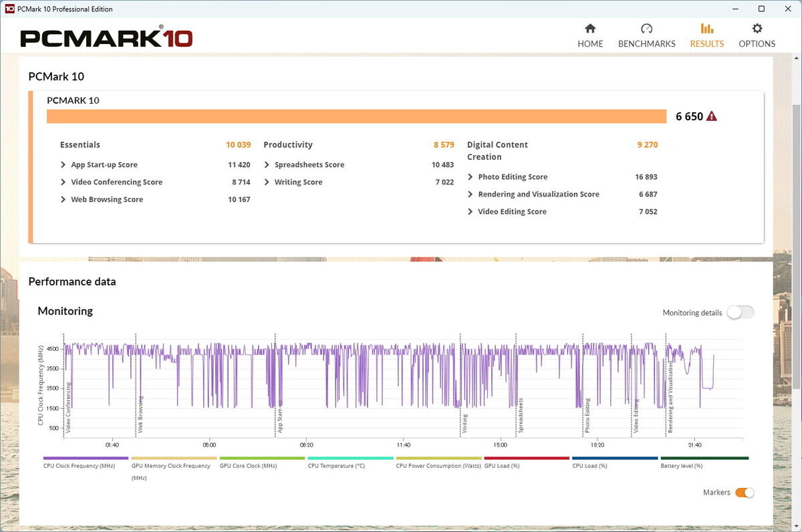802x532 pixels.
Task: Click the Digital Content Creation score 9 270
Action: pyautogui.click(x=648, y=145)
